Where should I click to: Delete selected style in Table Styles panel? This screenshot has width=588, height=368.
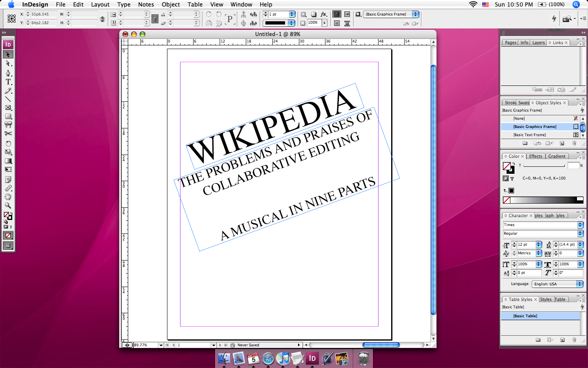574,340
